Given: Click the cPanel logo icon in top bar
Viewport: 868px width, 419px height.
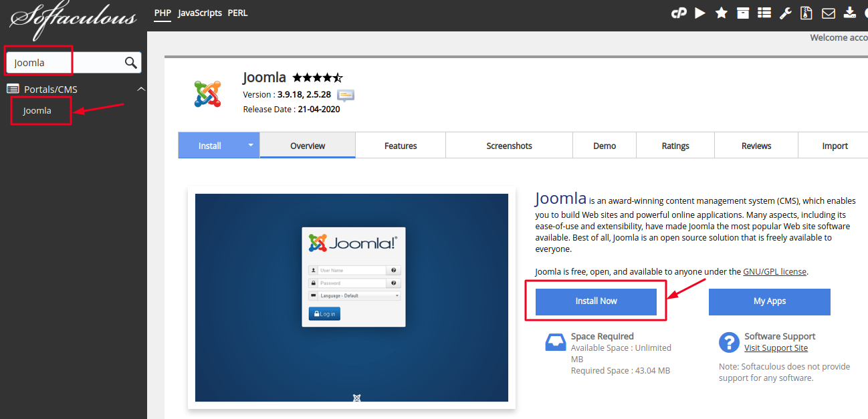Looking at the screenshot, I should [679, 13].
